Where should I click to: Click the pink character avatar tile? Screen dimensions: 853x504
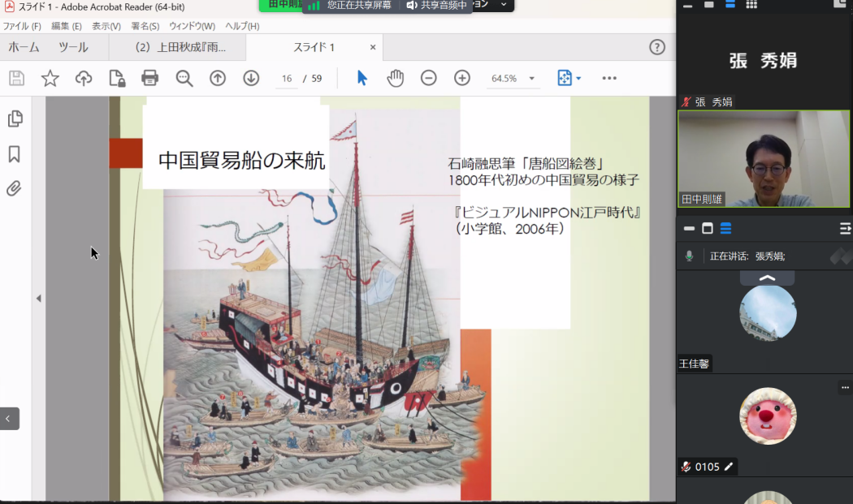point(768,416)
